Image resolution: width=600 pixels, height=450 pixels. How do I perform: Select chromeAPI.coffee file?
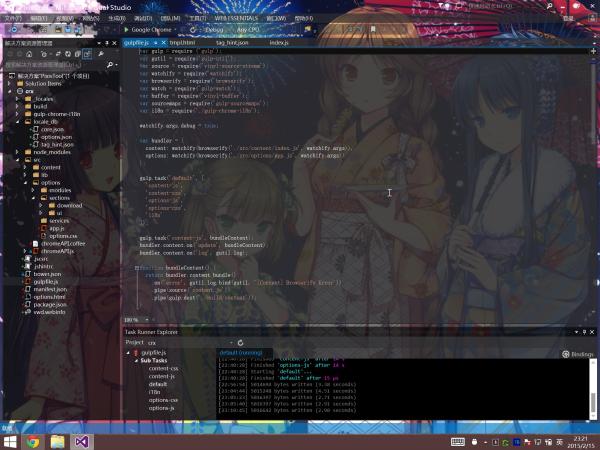coord(63,244)
